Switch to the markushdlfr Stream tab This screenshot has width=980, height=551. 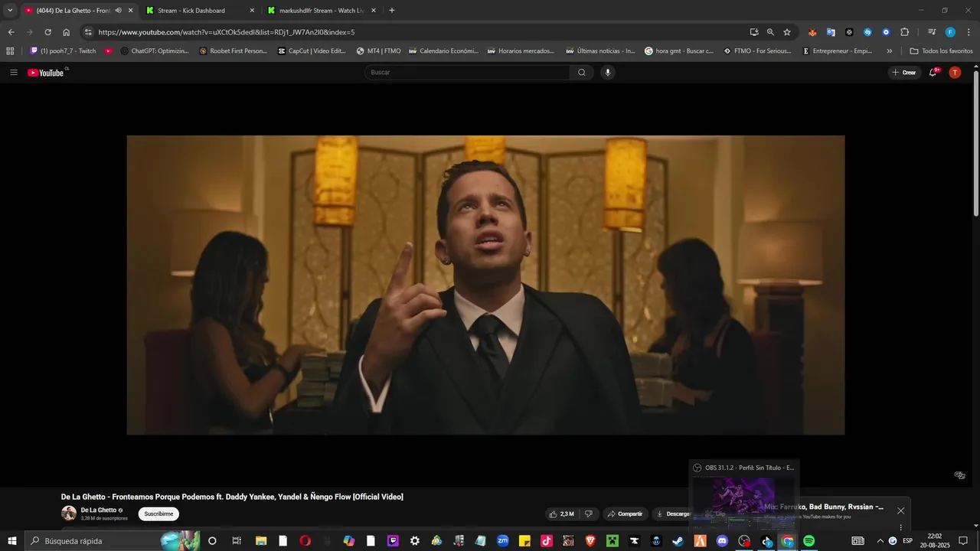pyautogui.click(x=320, y=11)
